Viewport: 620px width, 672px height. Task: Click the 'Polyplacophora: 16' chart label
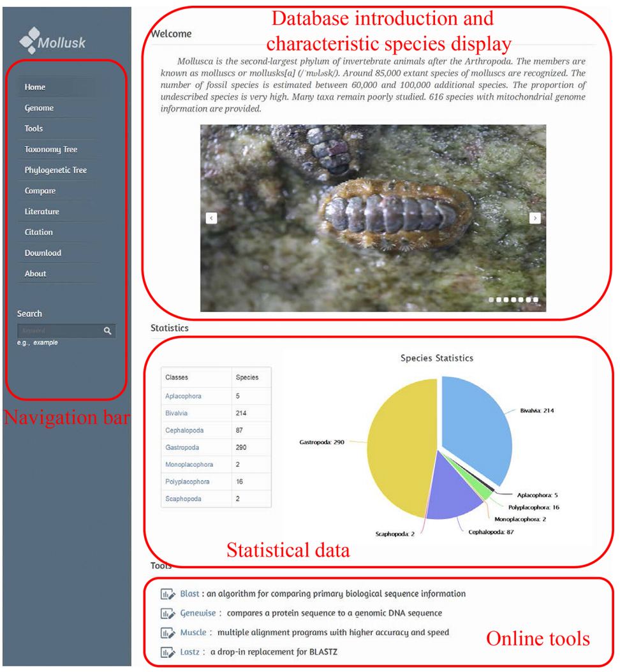click(534, 508)
